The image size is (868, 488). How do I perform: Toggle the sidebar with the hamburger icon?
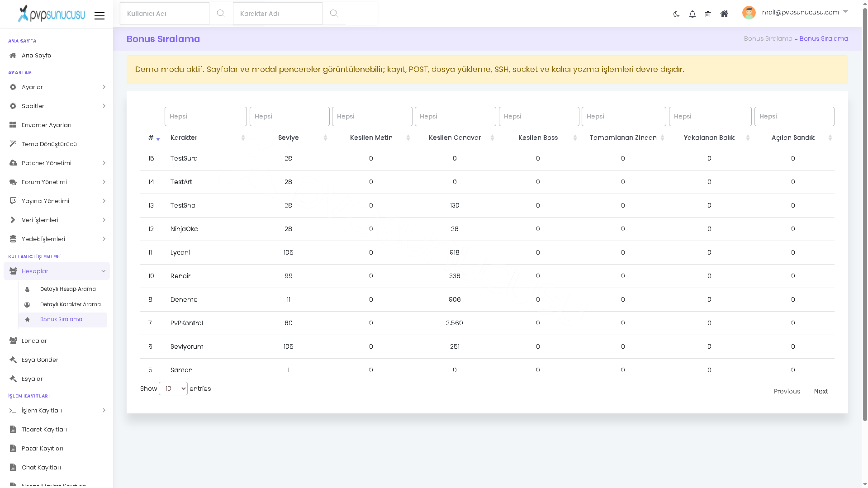click(100, 16)
